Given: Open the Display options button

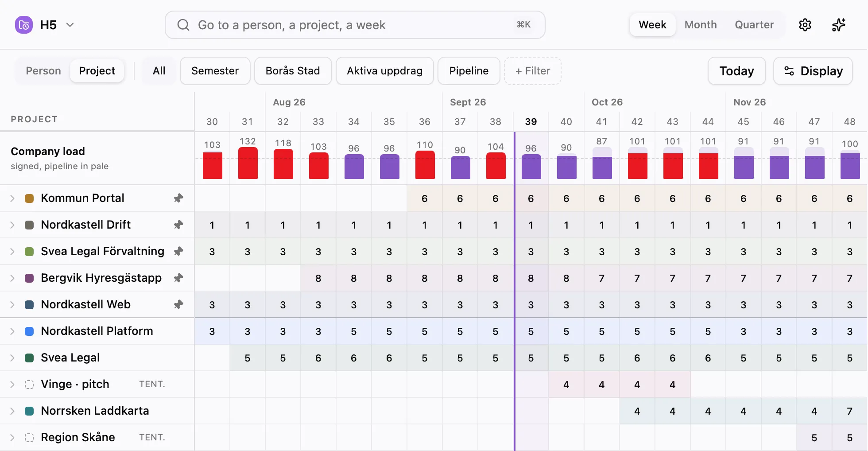Looking at the screenshot, I should (813, 71).
